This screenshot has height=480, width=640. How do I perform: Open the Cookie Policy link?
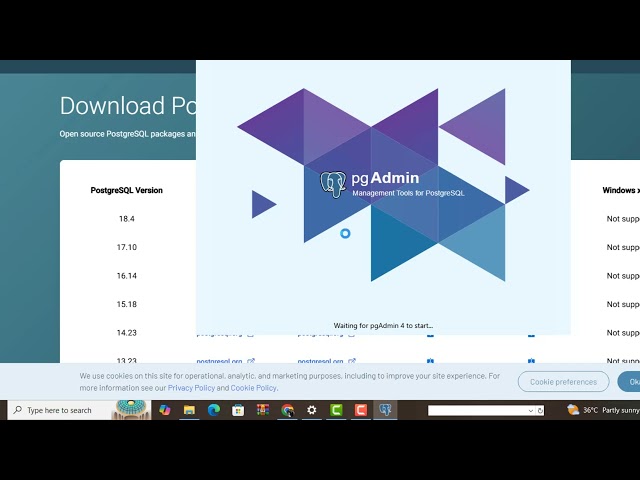[253, 388]
